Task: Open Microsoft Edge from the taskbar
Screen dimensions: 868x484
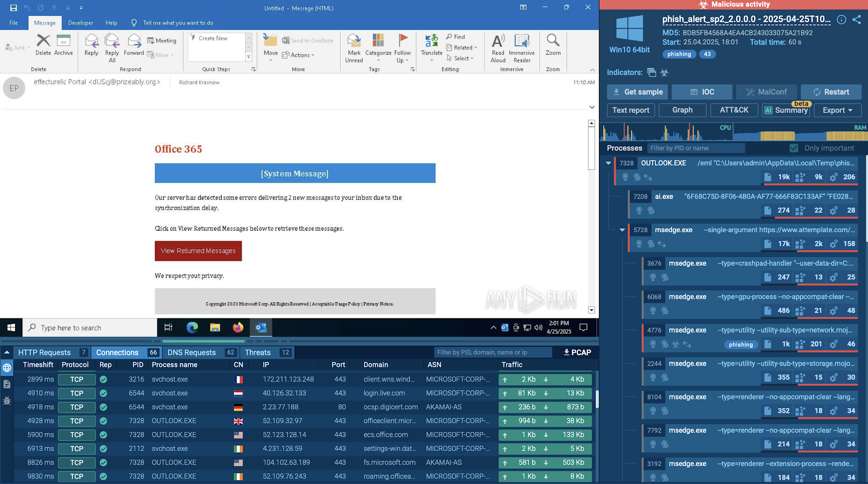Action: pyautogui.click(x=192, y=327)
